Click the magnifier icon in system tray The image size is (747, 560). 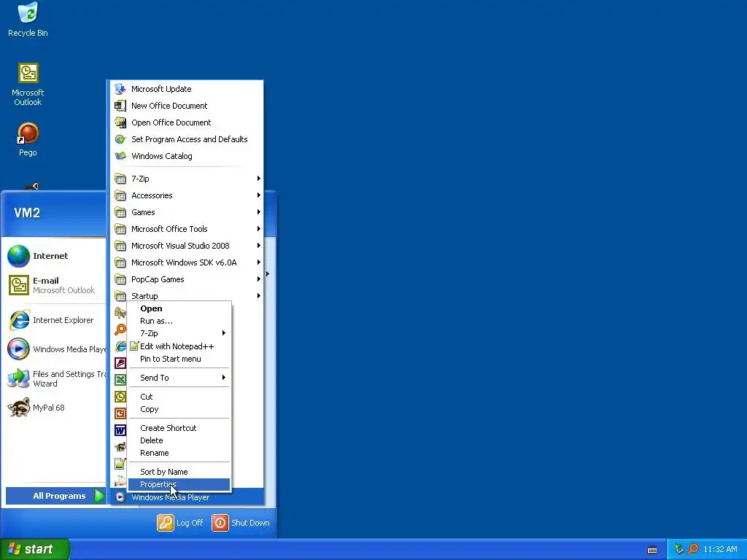693,549
